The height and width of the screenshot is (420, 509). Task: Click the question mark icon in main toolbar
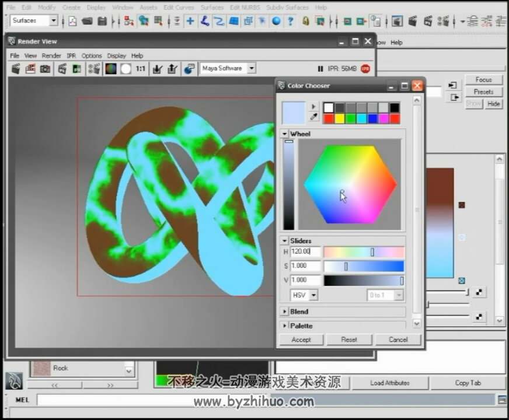coord(291,22)
